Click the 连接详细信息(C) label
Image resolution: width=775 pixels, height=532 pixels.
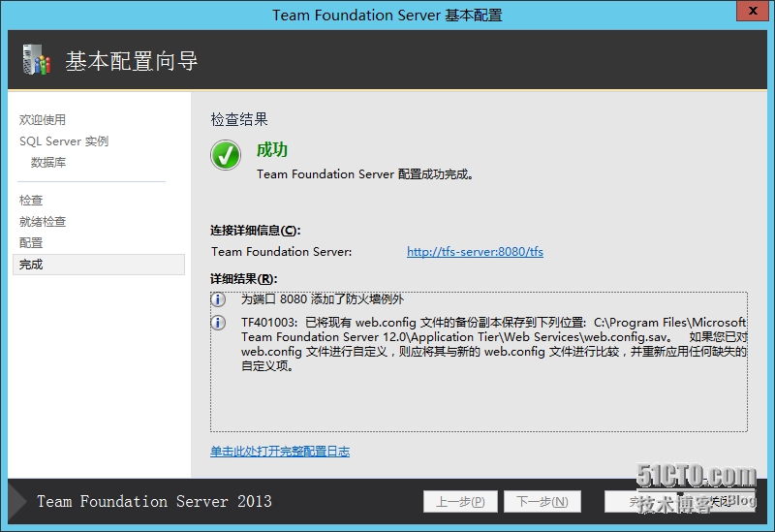(255, 231)
